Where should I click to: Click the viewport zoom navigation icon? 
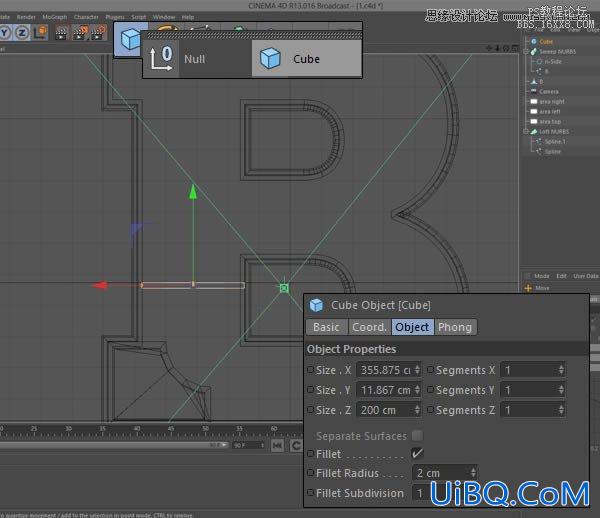pos(497,48)
